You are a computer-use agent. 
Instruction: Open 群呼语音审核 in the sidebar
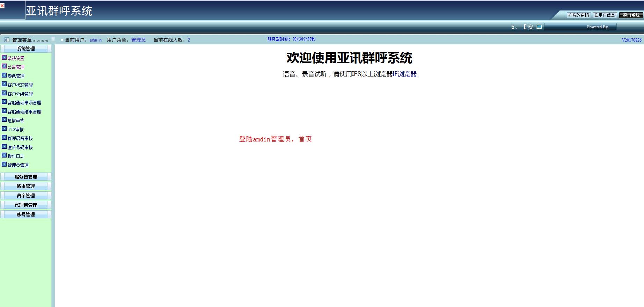[x=20, y=138]
